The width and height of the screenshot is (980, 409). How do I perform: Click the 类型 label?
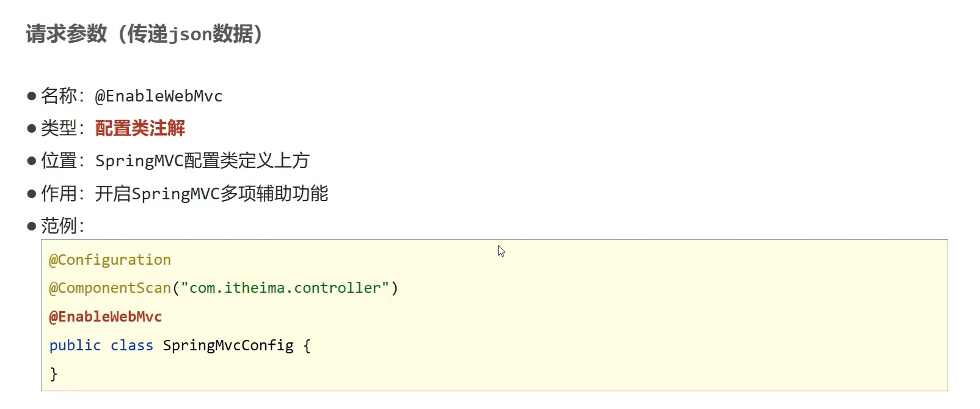(x=59, y=128)
